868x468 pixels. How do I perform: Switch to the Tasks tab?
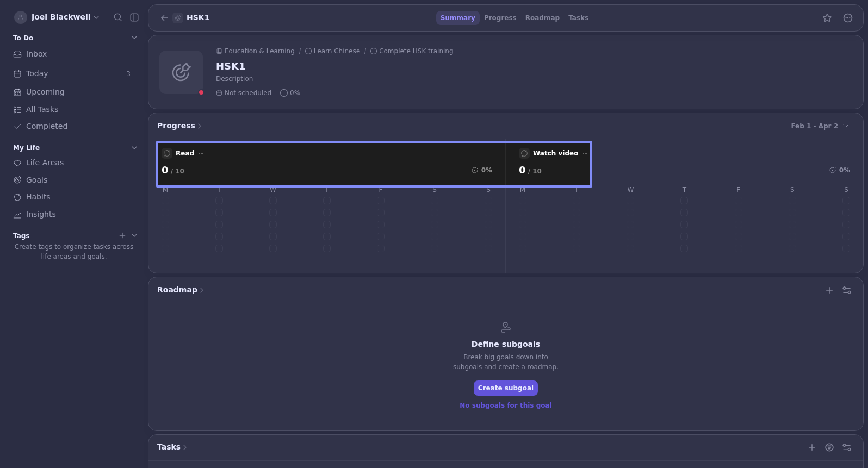[x=578, y=18]
